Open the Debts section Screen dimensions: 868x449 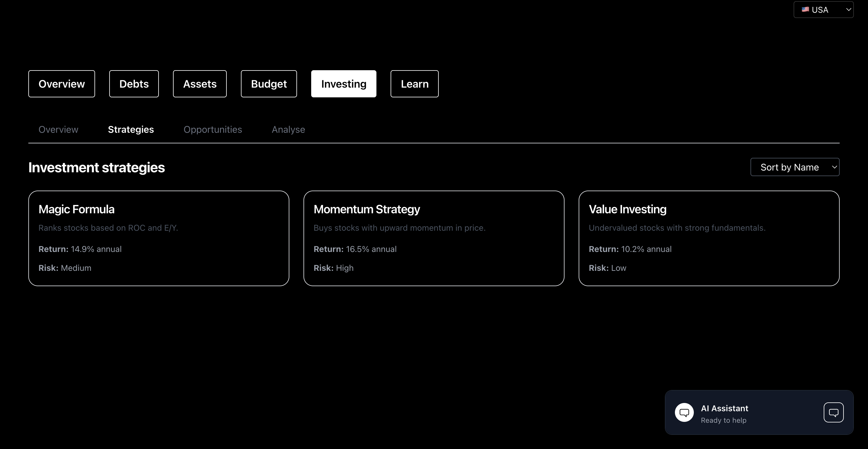pyautogui.click(x=134, y=84)
